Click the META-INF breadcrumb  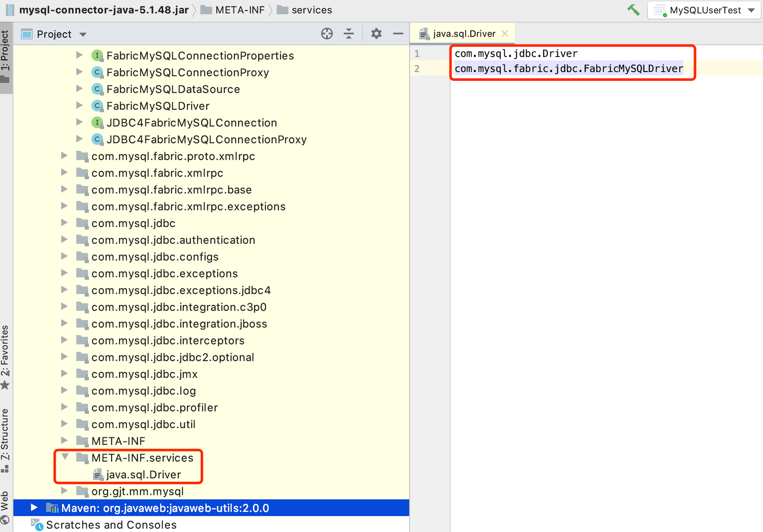coord(240,10)
